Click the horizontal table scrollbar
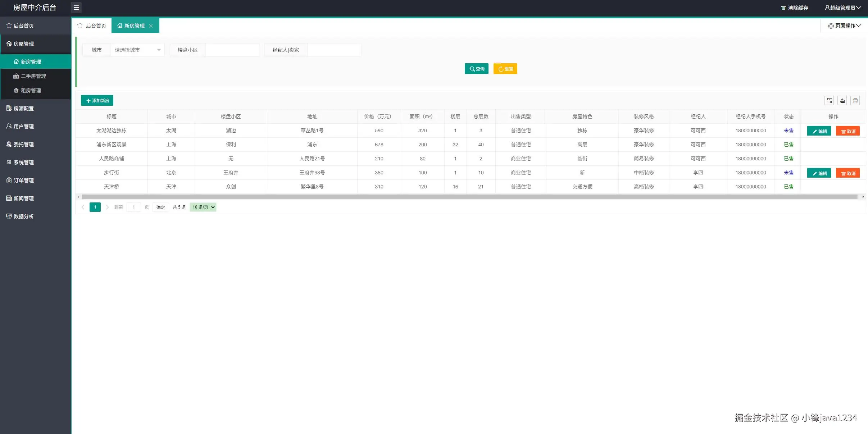The width and height of the screenshot is (868, 434). 468,197
